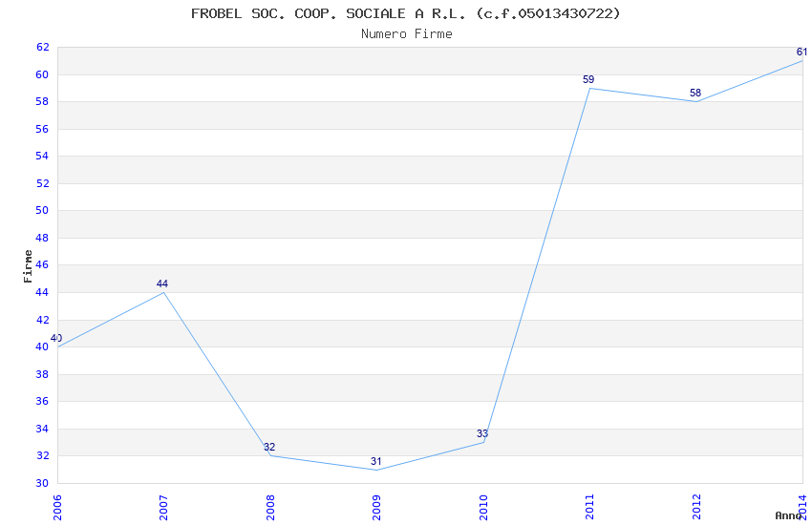
Task: Click the y-axis tick 30
Action: [42, 483]
